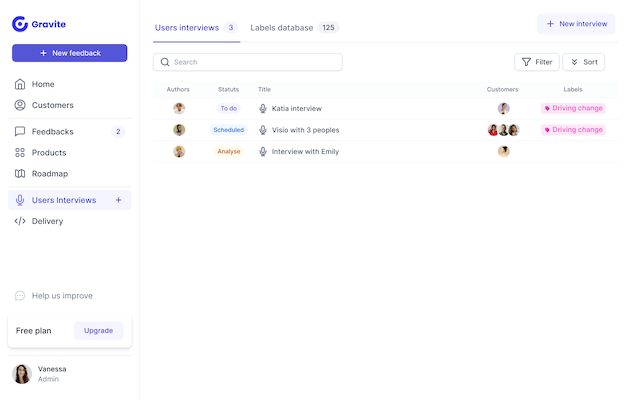Open the Katia interview row title
The image size is (640, 400).
[x=297, y=109]
